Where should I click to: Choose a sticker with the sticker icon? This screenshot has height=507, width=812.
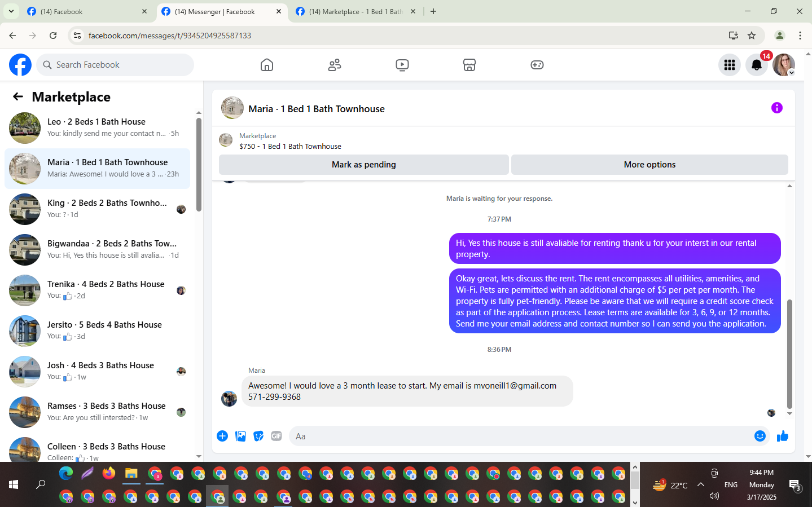[x=258, y=436]
